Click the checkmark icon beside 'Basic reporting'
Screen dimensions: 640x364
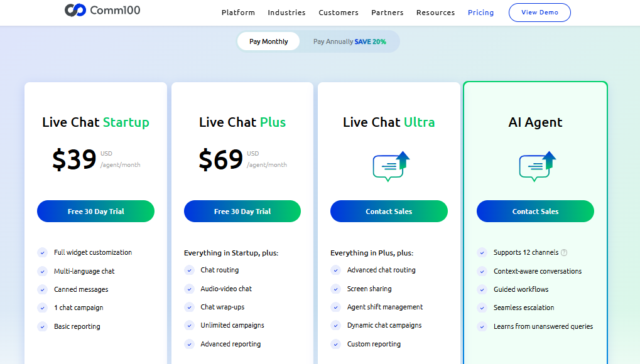pos(42,326)
